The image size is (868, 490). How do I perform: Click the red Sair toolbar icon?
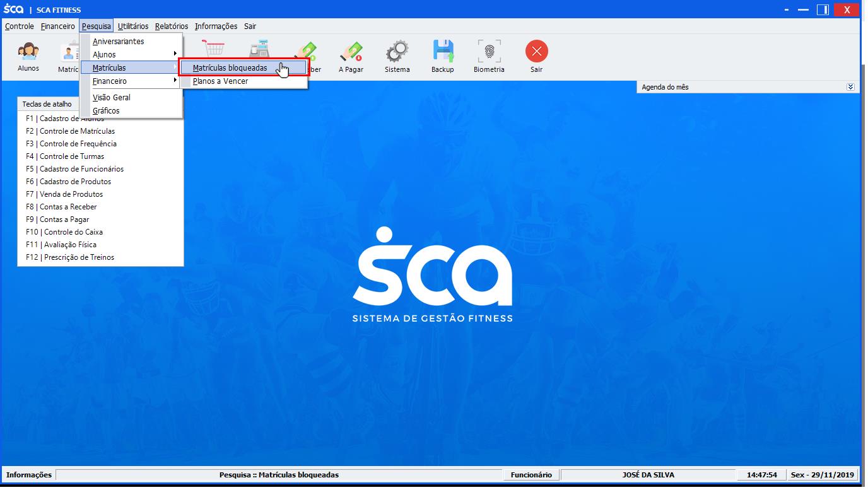[536, 57]
